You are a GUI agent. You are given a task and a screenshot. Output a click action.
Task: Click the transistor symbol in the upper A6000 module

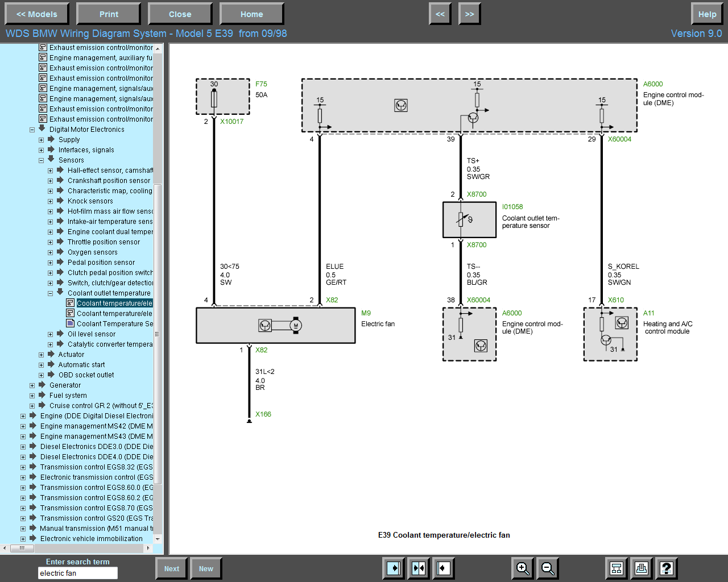point(473,118)
